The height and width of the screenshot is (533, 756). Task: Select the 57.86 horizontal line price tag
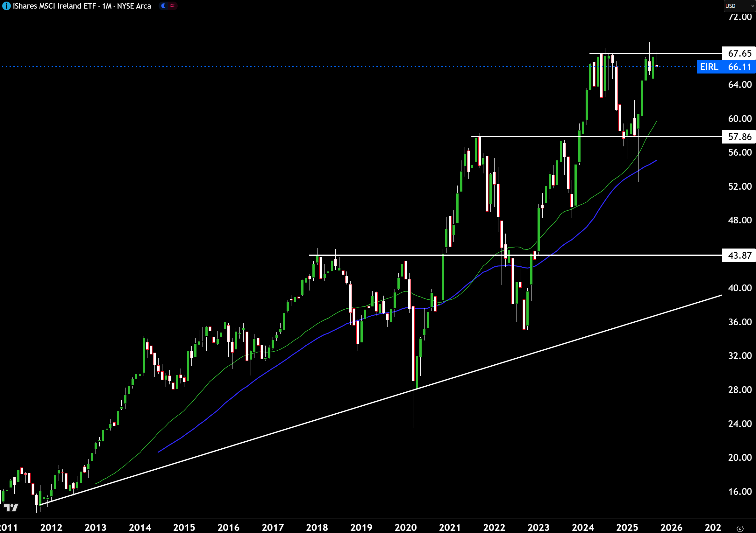click(x=739, y=137)
